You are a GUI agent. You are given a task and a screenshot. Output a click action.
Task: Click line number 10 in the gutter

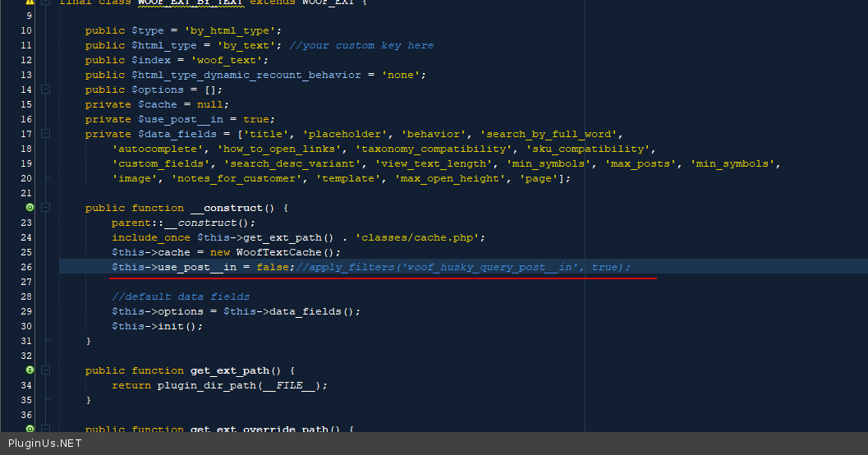(26, 30)
